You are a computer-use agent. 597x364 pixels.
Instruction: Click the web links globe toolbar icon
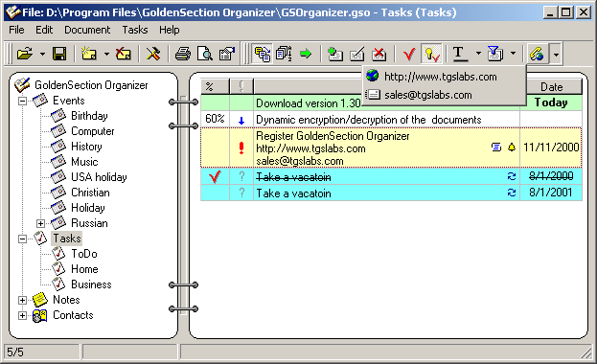tap(537, 54)
